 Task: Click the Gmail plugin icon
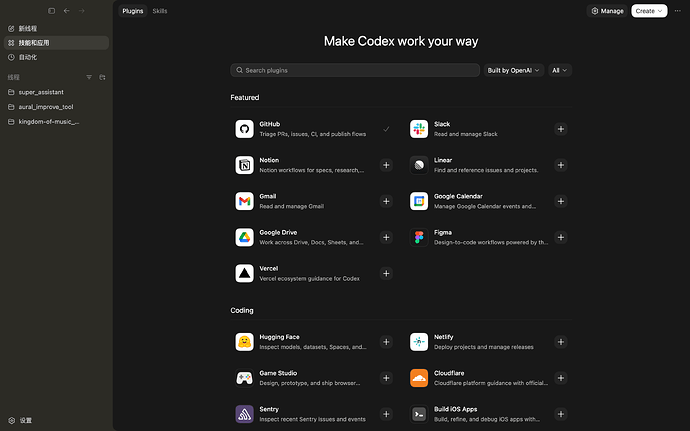[244, 201]
